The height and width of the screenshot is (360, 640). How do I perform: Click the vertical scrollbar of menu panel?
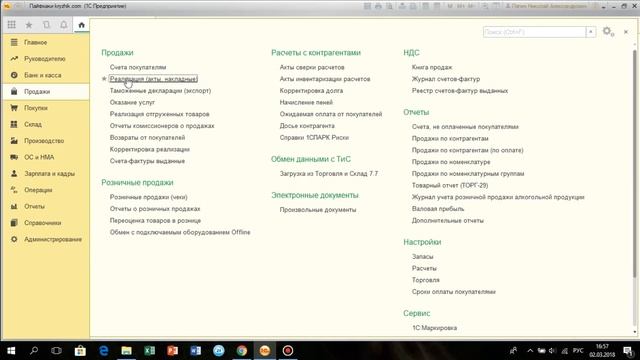pyautogui.click(x=635, y=163)
